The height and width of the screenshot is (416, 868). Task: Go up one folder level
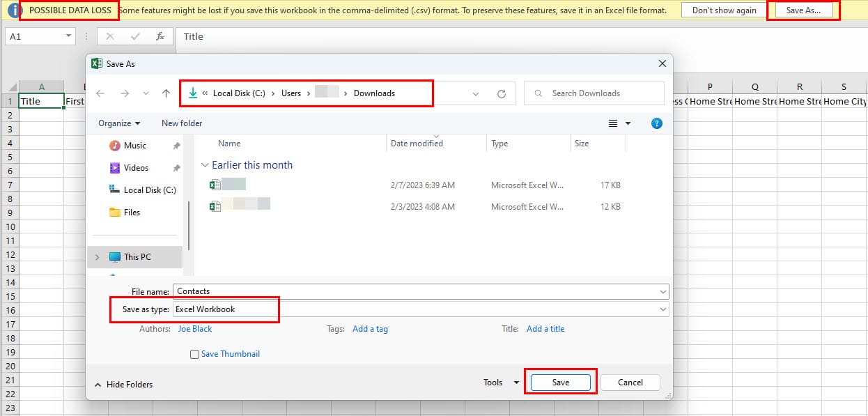[166, 93]
